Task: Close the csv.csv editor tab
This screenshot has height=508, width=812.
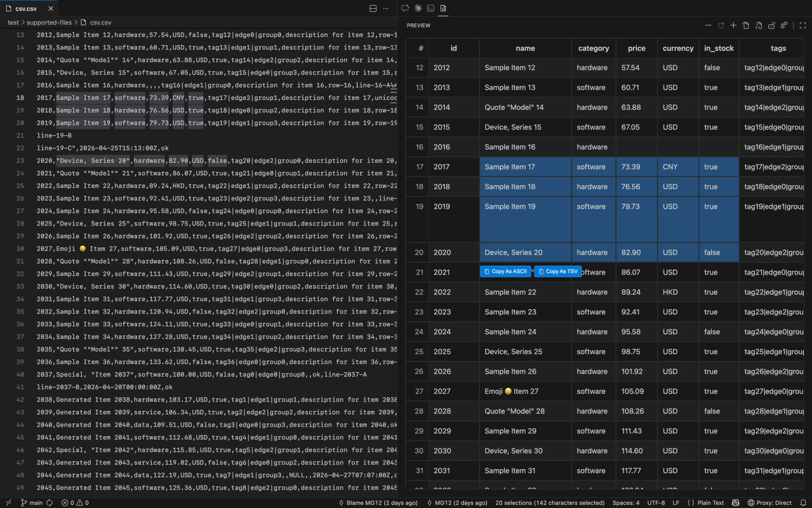Action: pyautogui.click(x=51, y=9)
